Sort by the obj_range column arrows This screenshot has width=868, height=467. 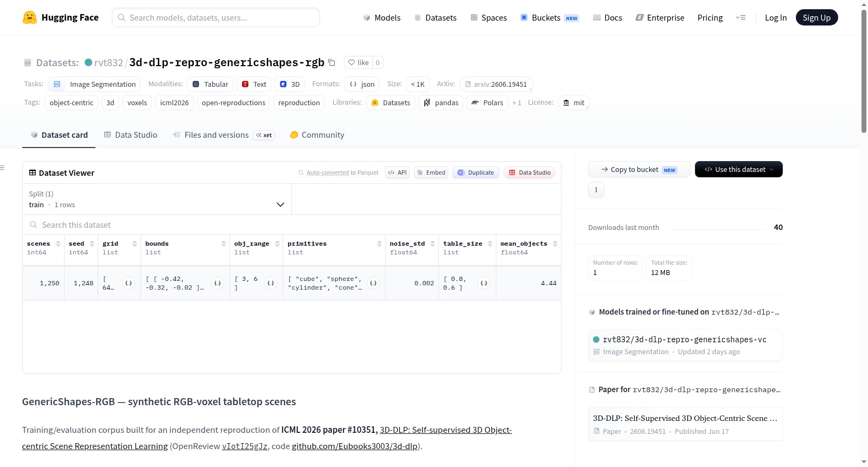click(x=277, y=244)
